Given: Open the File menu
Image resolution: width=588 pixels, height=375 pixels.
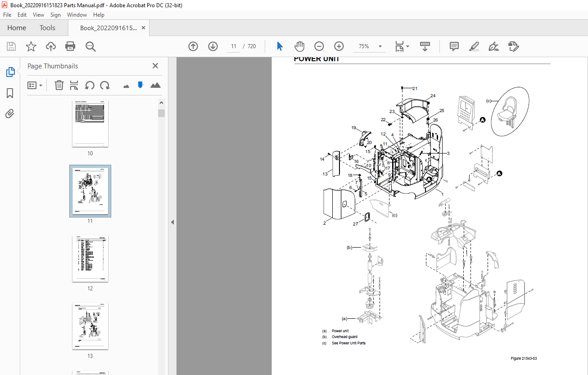Looking at the screenshot, I should 7,15.
